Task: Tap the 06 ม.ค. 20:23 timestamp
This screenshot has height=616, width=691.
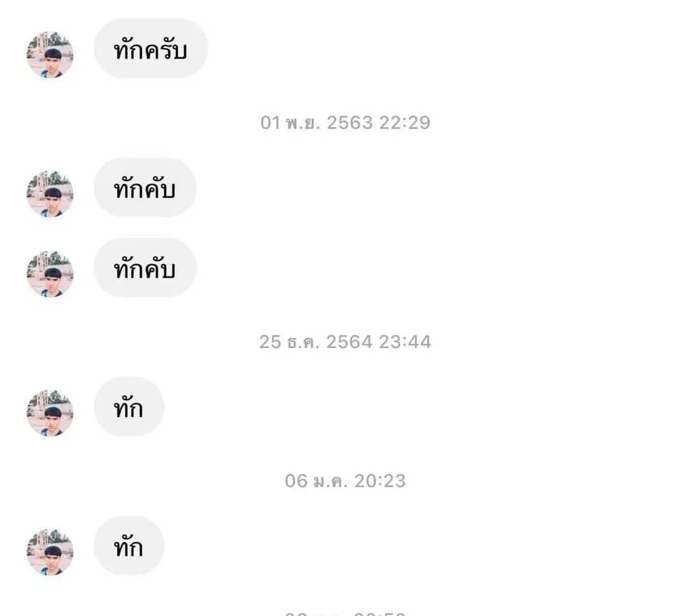Action: click(x=345, y=480)
